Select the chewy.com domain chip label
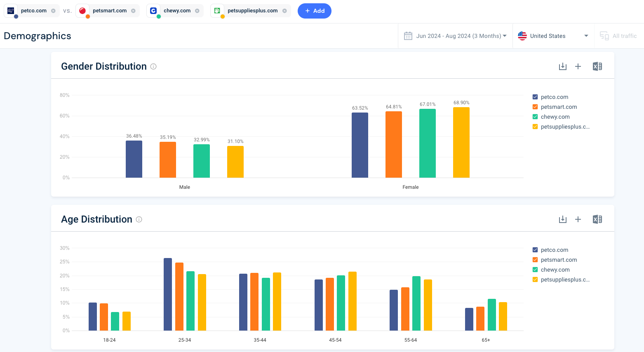The image size is (644, 352). click(177, 11)
